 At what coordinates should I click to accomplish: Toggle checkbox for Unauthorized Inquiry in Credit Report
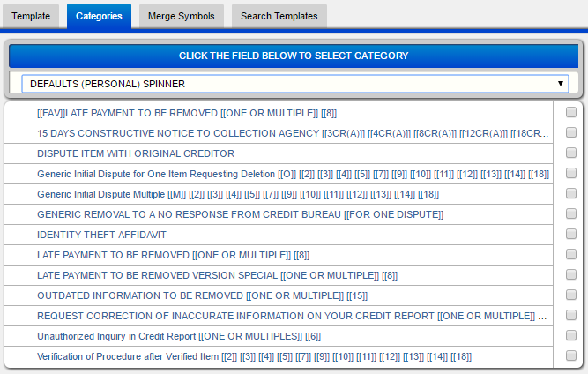(x=570, y=336)
